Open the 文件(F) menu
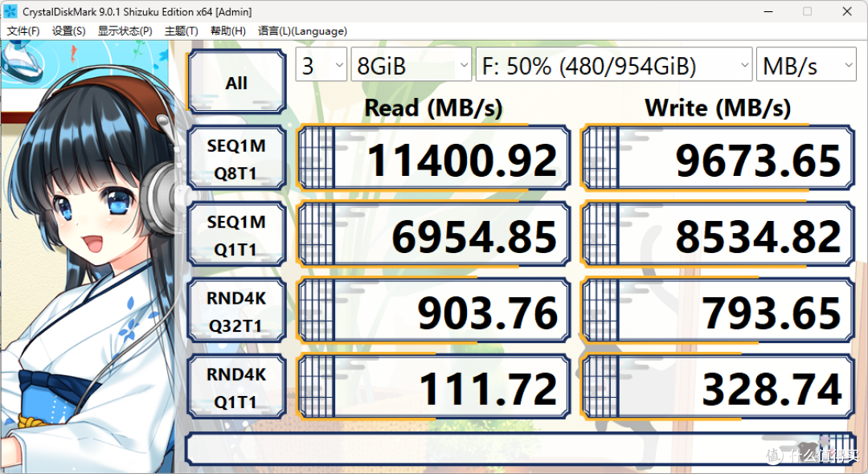Screen dimensions: 868x474 click(x=23, y=31)
